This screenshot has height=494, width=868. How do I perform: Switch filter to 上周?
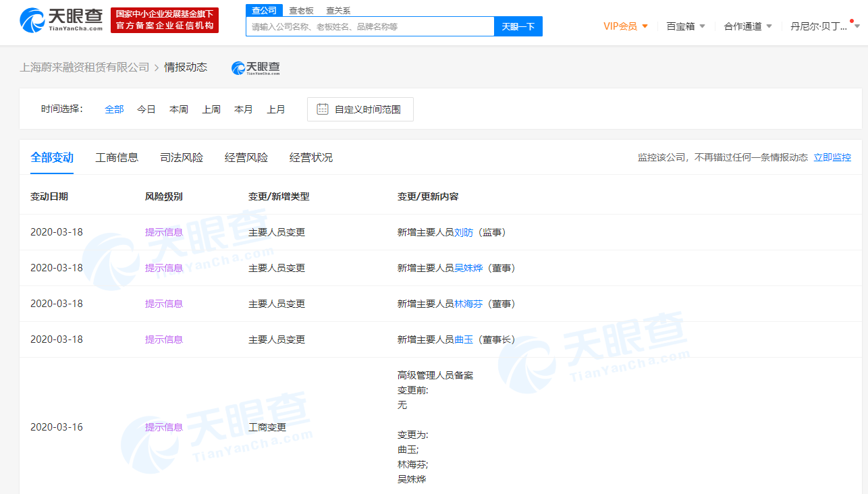pyautogui.click(x=211, y=109)
